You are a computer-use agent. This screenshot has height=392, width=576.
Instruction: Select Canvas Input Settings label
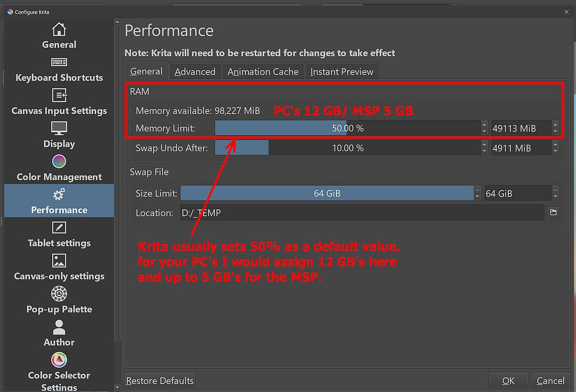[x=59, y=111]
